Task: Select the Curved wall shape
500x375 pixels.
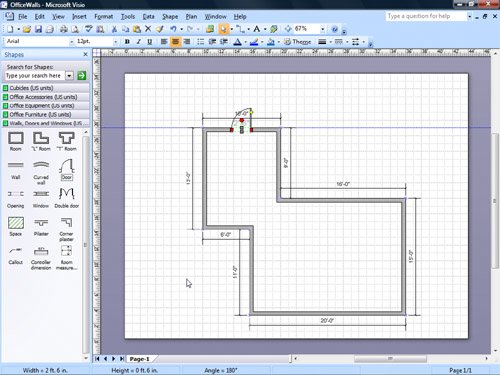Action: point(41,172)
